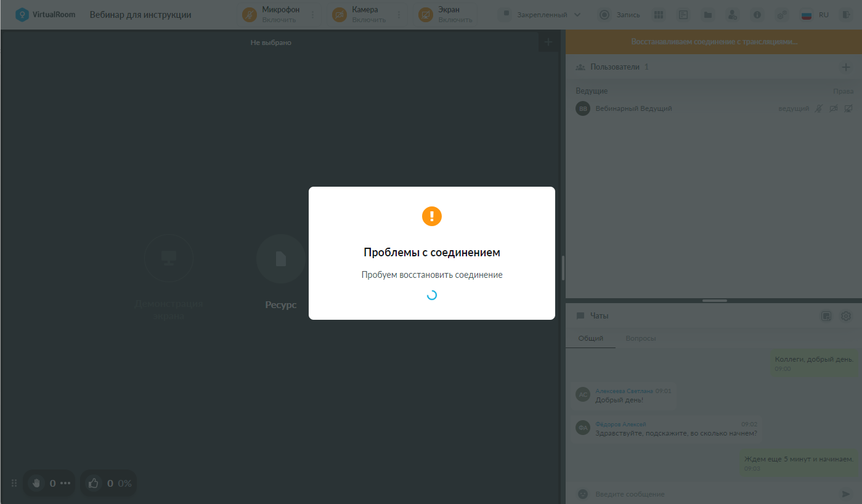Switch to the Общий chat tab
Image resolution: width=862 pixels, height=504 pixels.
[590, 338]
